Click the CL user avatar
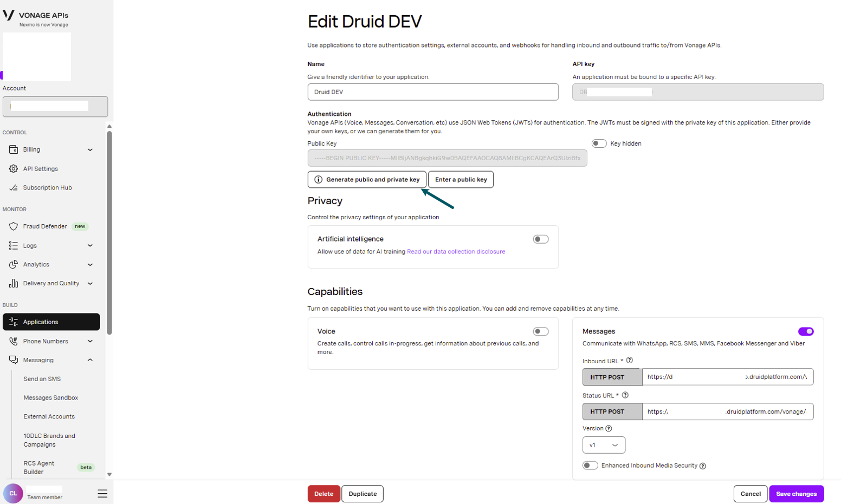The width and height of the screenshot is (841, 504). click(x=13, y=494)
